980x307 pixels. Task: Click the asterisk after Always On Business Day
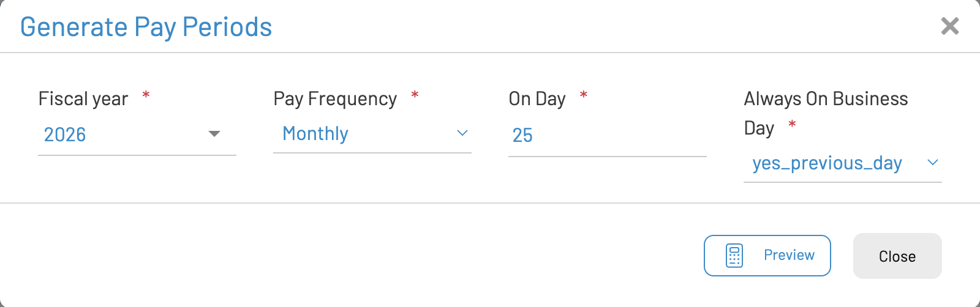tap(792, 125)
